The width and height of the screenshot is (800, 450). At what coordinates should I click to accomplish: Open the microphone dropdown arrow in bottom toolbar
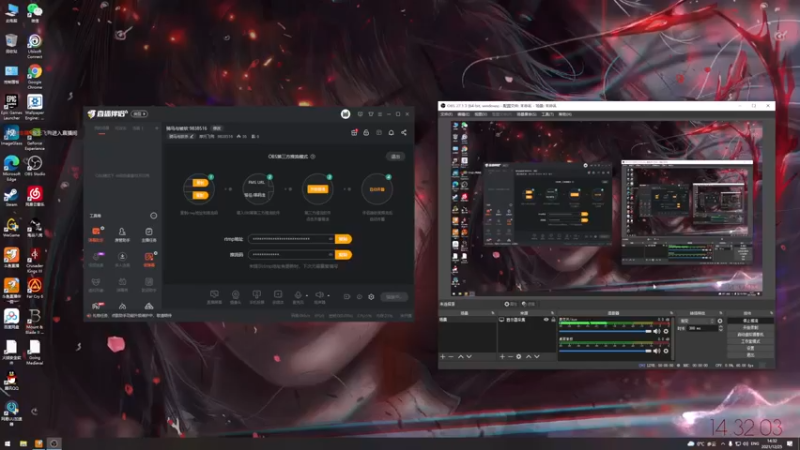coord(307,295)
